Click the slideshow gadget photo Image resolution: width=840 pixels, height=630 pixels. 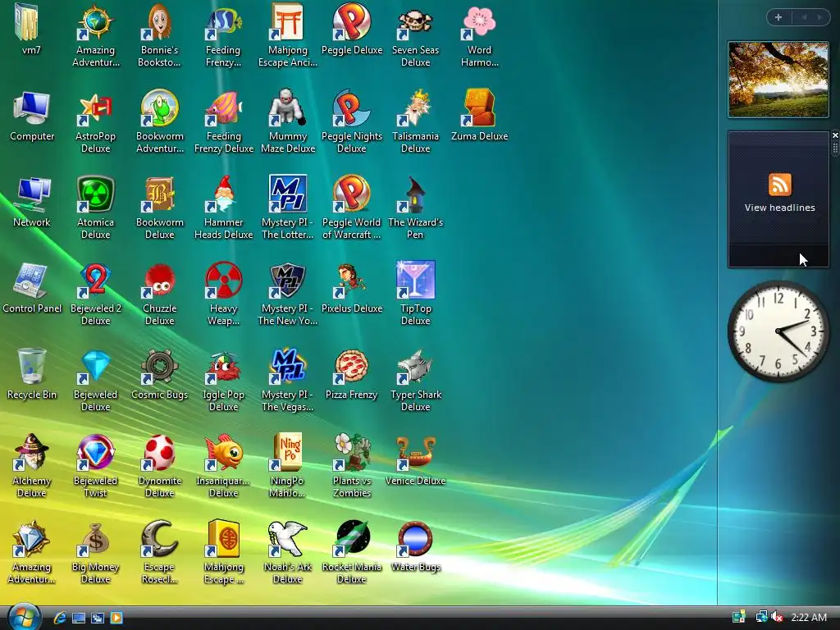(778, 80)
